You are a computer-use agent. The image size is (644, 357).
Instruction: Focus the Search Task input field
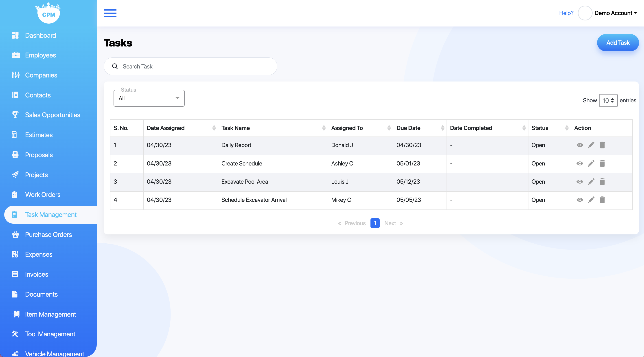[190, 66]
